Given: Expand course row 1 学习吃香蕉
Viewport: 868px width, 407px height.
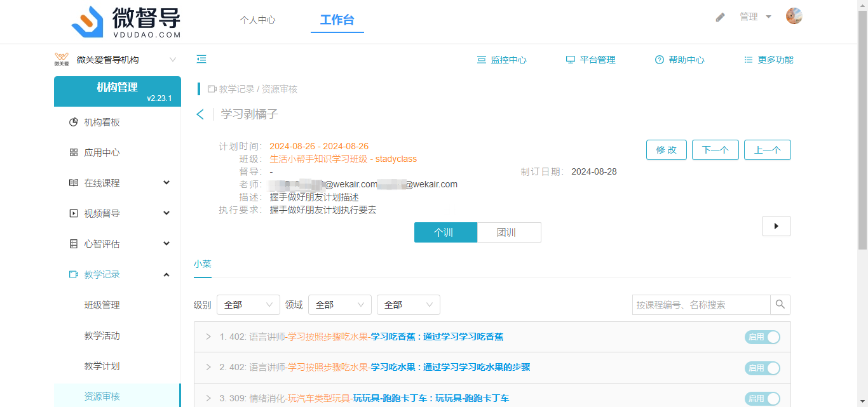Looking at the screenshot, I should (208, 337).
